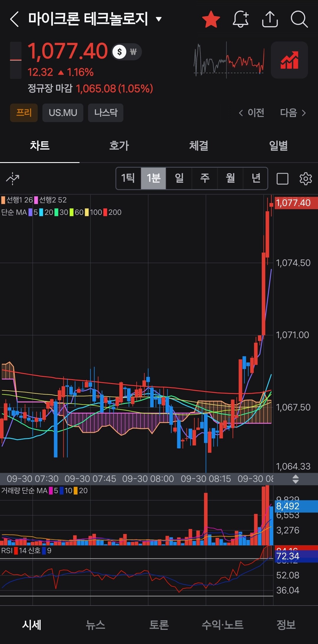
Task: Expand the 마이크론 테크놀로지 stock dropdown
Action: (159, 19)
